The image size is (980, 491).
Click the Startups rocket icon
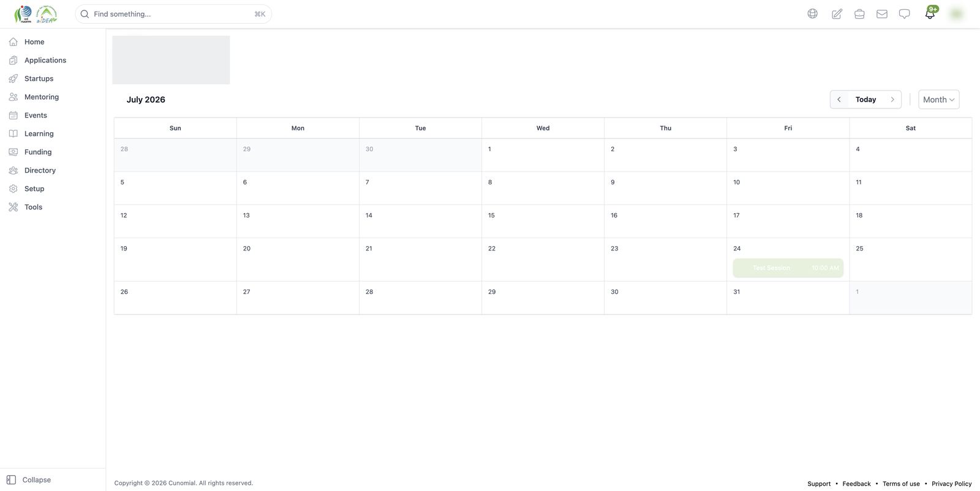[x=13, y=78]
